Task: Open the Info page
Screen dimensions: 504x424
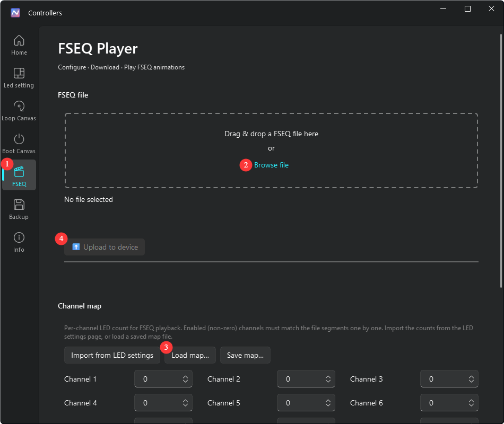Action: (19, 242)
